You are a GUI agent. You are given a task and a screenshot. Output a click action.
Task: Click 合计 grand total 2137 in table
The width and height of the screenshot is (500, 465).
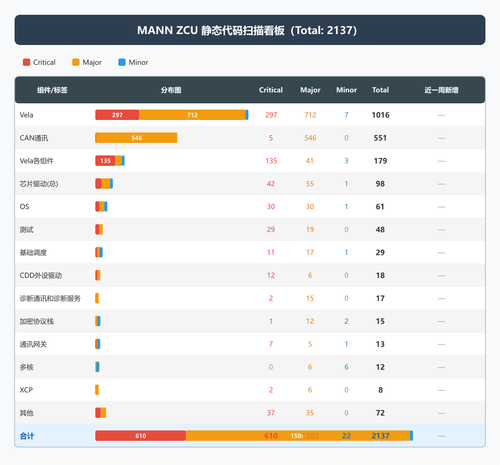click(x=380, y=436)
